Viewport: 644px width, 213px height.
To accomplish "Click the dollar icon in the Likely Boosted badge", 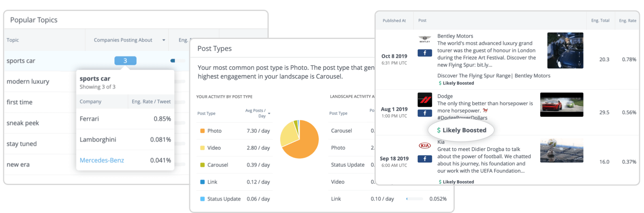I will click(x=439, y=130).
